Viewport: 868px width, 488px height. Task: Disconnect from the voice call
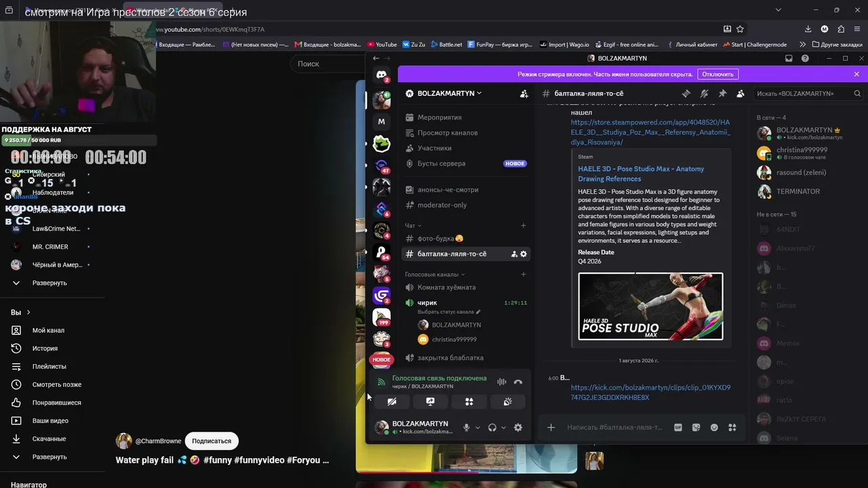pyautogui.click(x=518, y=382)
